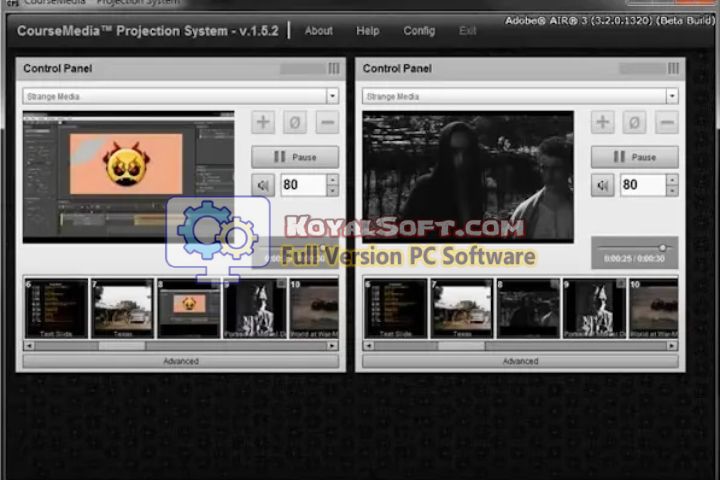This screenshot has height=480, width=720.
Task: Click the null (ø) icon in left panel
Action: [295, 123]
